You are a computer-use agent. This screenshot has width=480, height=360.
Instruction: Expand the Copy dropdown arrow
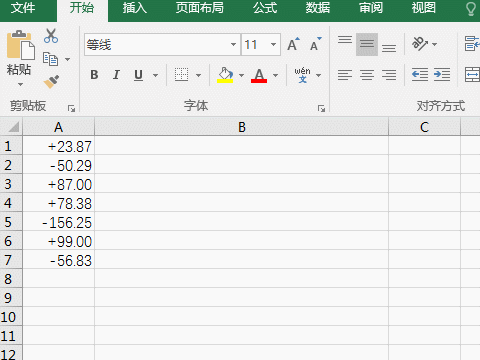[67, 59]
